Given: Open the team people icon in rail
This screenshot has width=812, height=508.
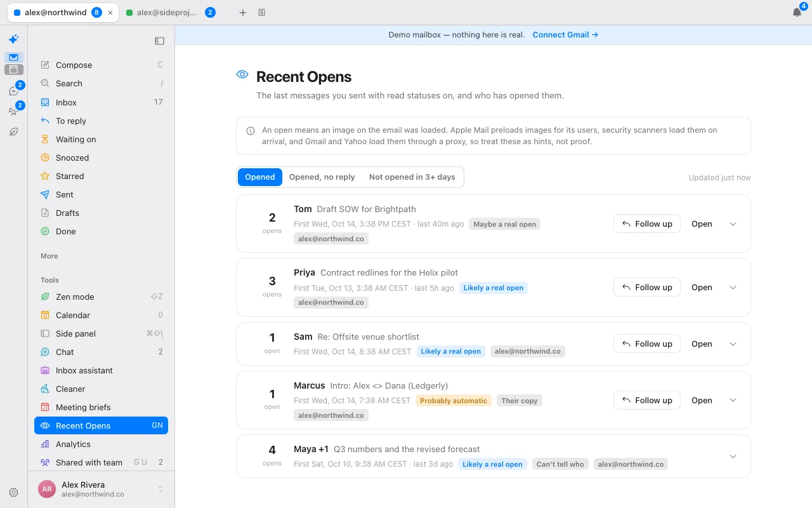Looking at the screenshot, I should coord(13,112).
